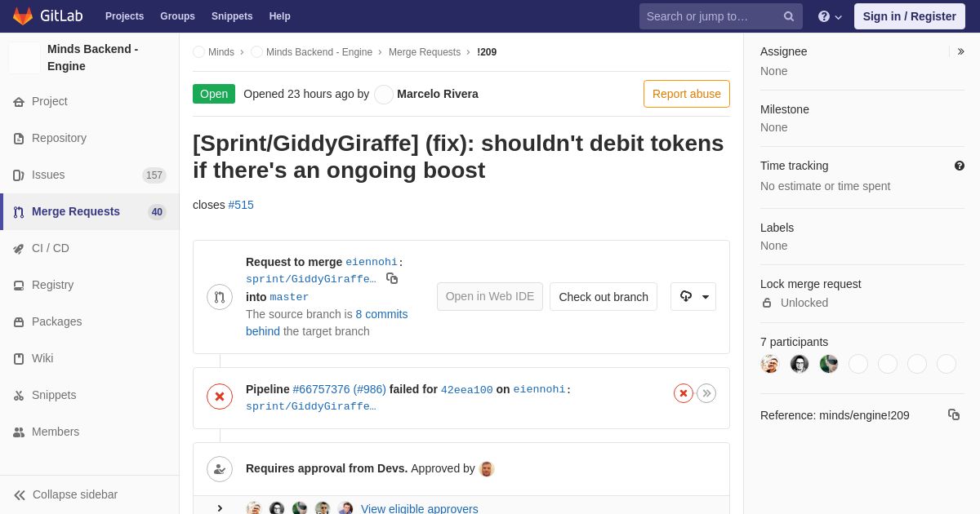This screenshot has width=980, height=514.
Task: Open the master target branch link
Action: point(289,297)
